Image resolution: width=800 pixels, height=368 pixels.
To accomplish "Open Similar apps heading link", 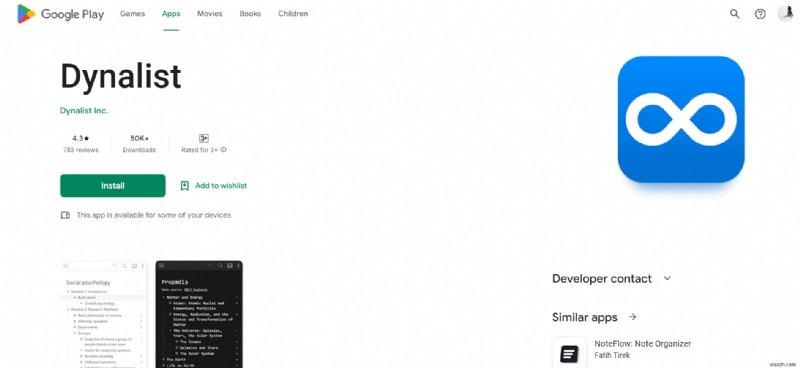I will [585, 317].
